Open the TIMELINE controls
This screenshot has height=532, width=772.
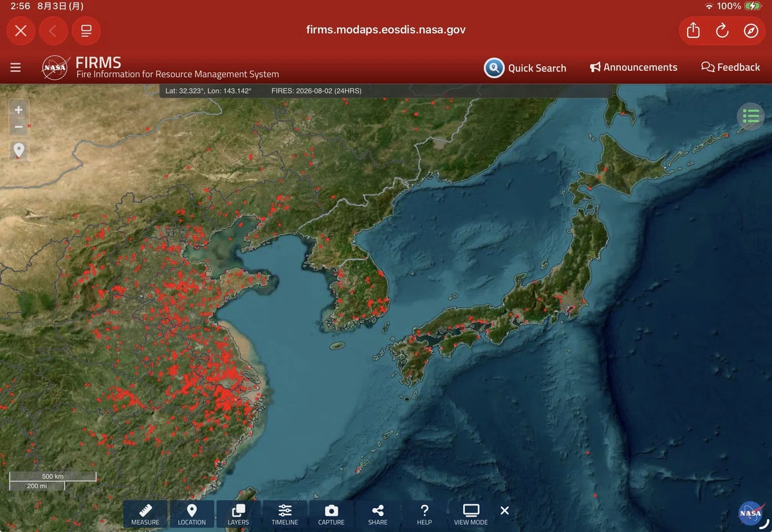coord(285,515)
